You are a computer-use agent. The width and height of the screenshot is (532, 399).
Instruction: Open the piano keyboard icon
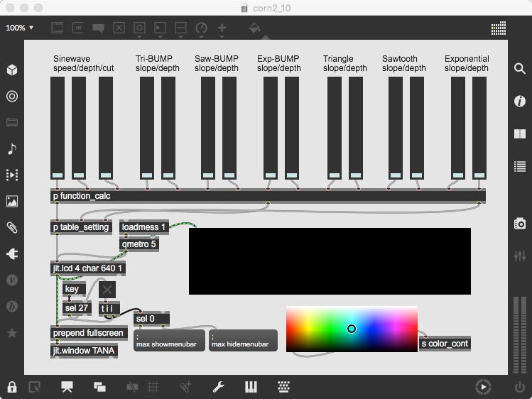tap(251, 387)
